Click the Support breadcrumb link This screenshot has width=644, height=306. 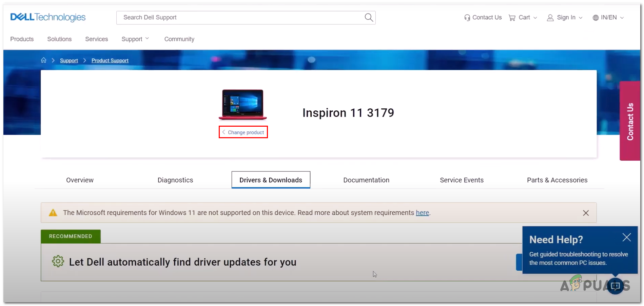tap(69, 60)
